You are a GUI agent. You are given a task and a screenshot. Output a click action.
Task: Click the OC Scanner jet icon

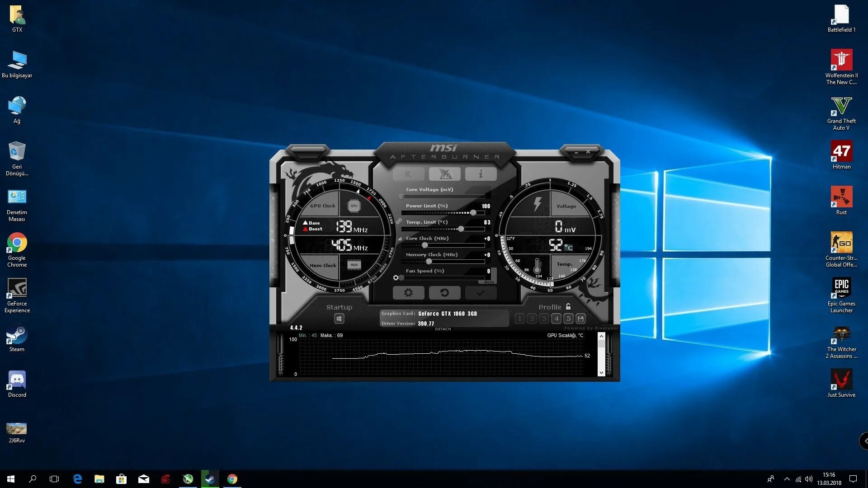tap(444, 174)
